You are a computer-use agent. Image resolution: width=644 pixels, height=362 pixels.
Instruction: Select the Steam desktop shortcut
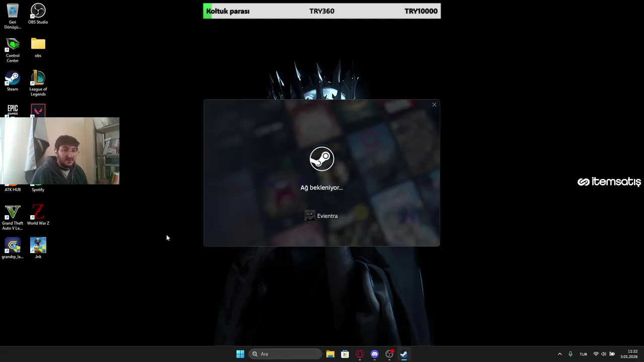tap(13, 81)
